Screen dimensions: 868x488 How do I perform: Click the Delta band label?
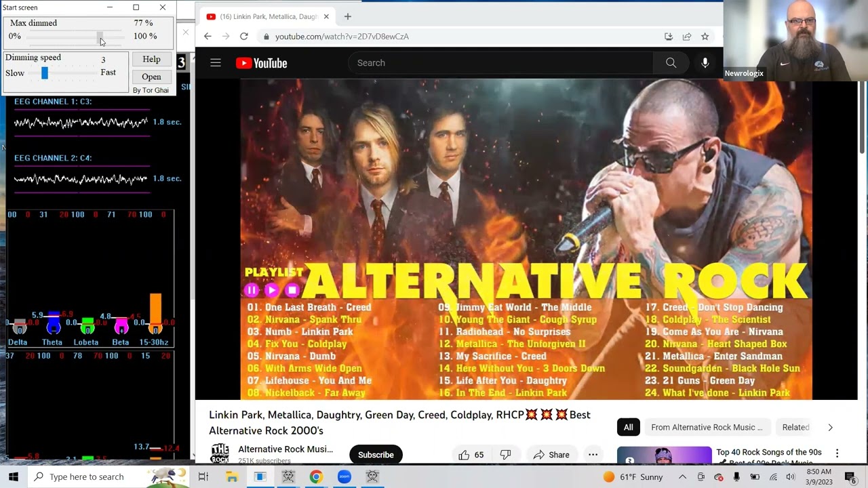[18, 342]
